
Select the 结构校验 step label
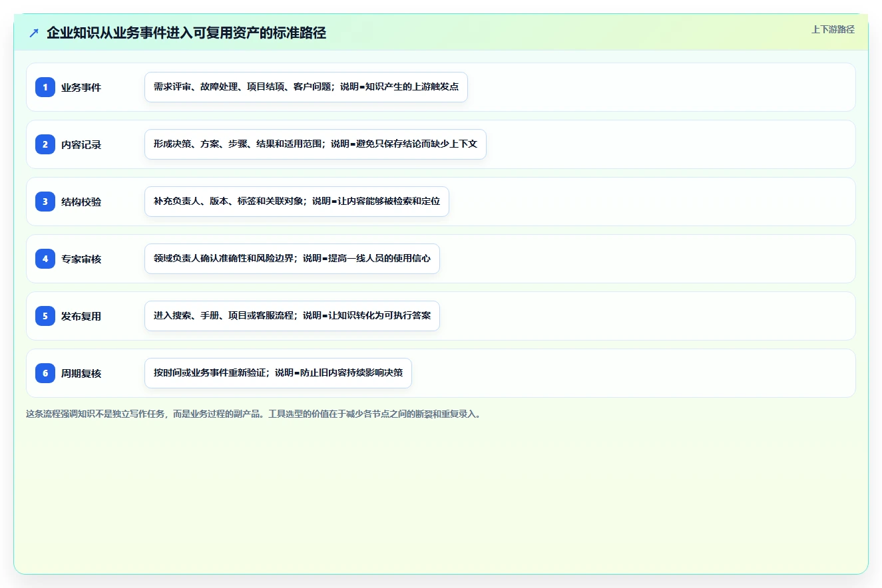point(81,202)
